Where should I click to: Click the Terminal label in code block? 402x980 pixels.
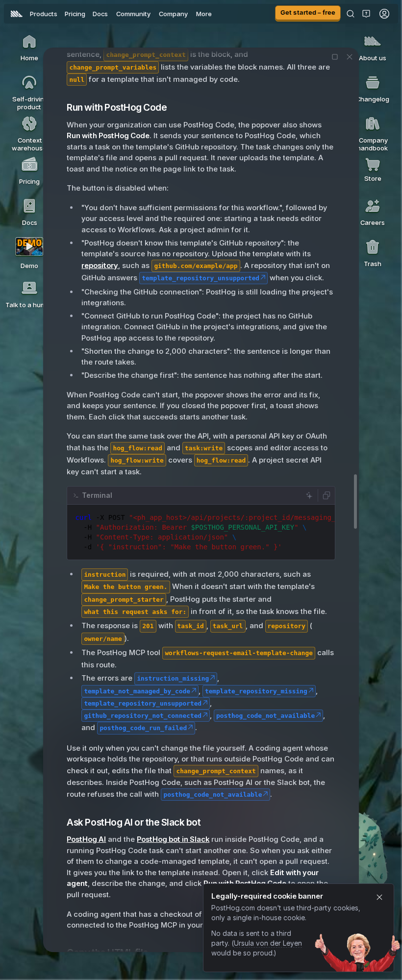[x=97, y=495]
